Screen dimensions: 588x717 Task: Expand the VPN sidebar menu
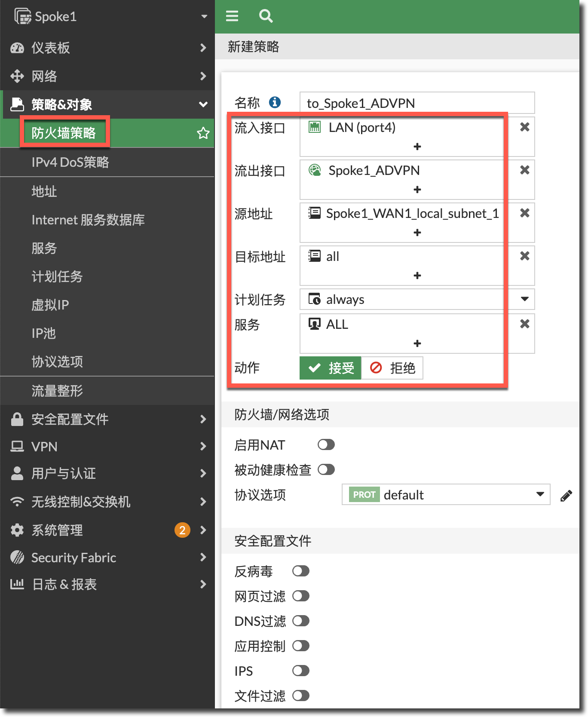(107, 447)
